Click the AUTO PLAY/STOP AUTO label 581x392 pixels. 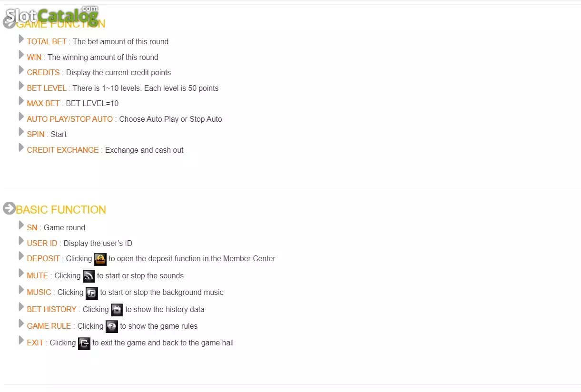tap(70, 119)
